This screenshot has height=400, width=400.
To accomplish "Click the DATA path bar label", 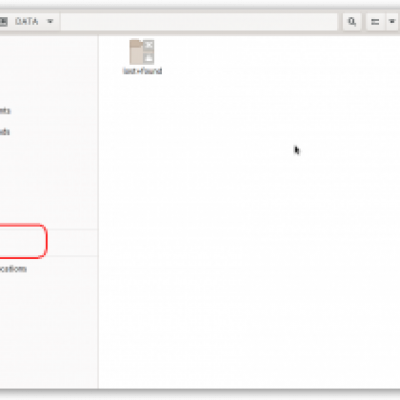I will click(x=26, y=22).
